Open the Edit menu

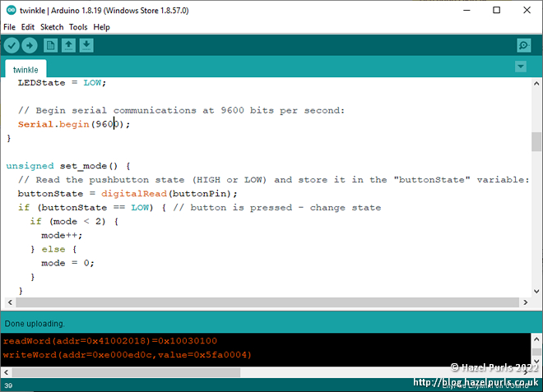[x=28, y=27]
